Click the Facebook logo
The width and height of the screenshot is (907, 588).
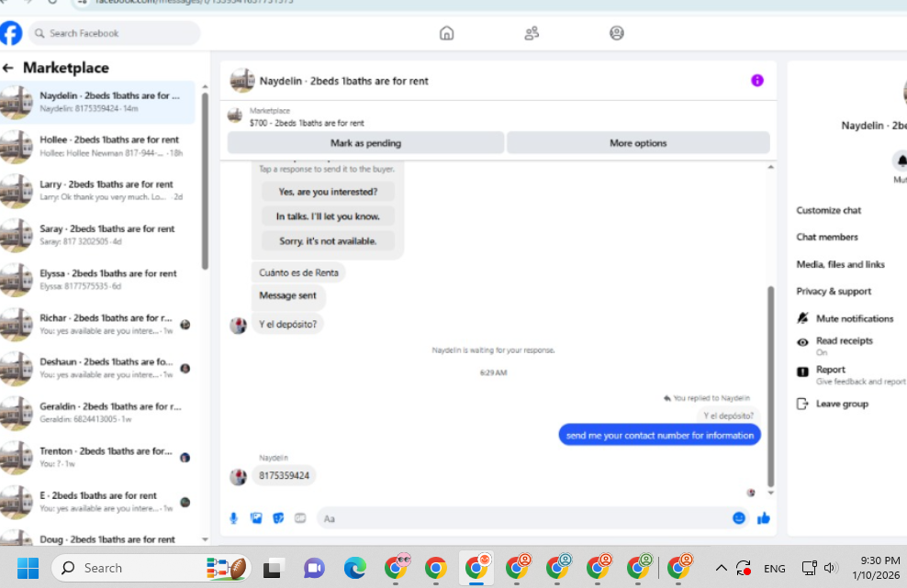pos(10,33)
